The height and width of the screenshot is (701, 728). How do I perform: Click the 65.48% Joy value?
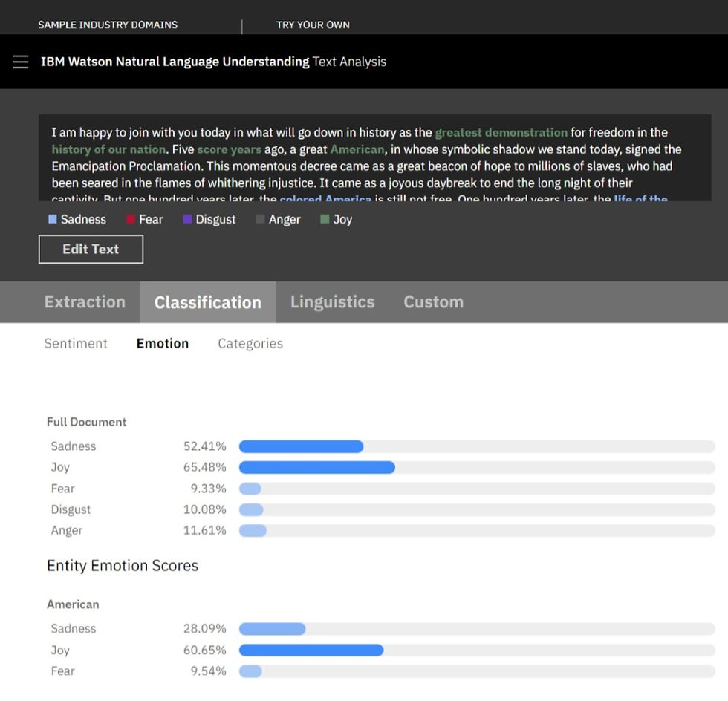(x=205, y=467)
